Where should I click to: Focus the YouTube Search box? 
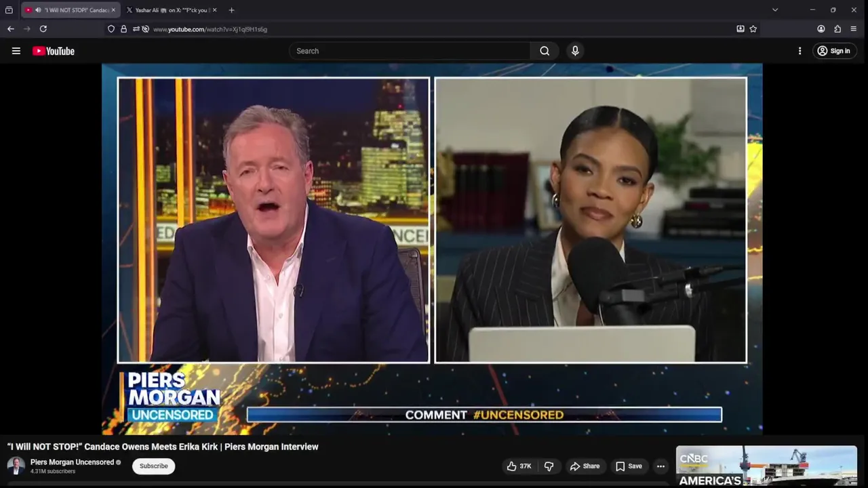click(x=410, y=51)
